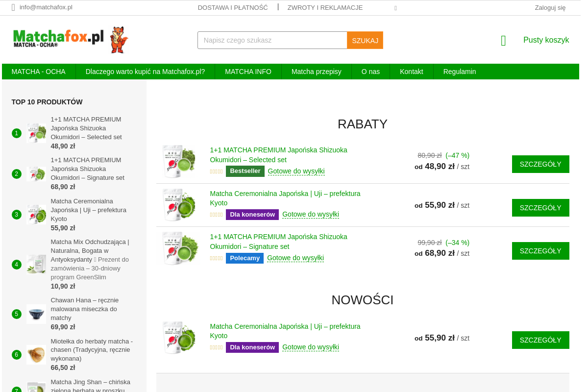Open MATCHA INFO menu item

pos(248,72)
